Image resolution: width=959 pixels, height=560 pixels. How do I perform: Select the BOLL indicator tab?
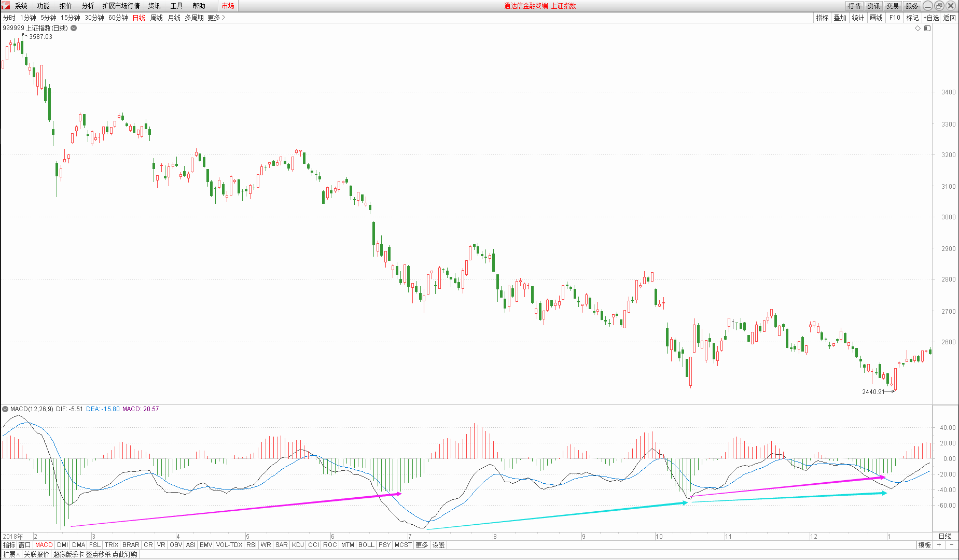[x=366, y=545]
